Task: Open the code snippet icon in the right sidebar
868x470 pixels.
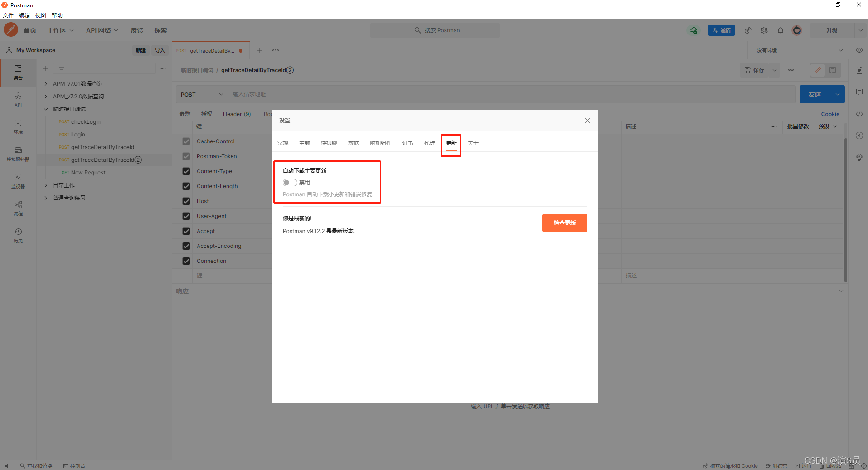Action: click(859, 114)
